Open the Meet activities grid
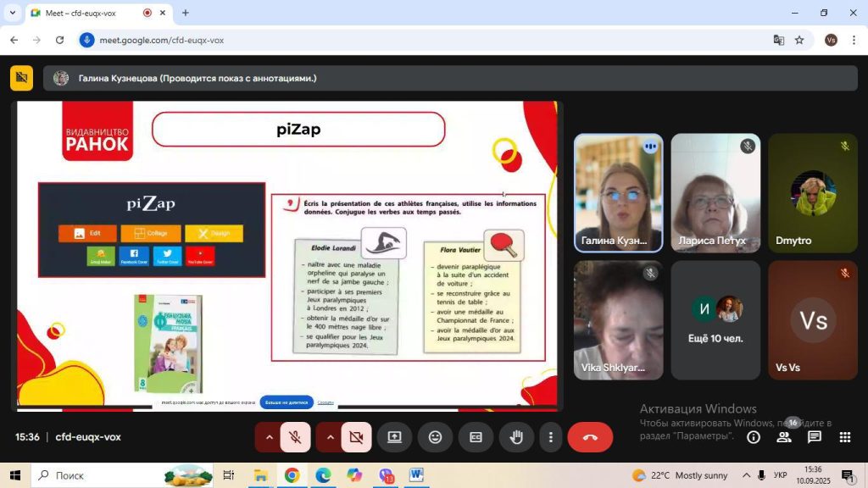Viewport: 868px width, 488px height. coord(845,437)
